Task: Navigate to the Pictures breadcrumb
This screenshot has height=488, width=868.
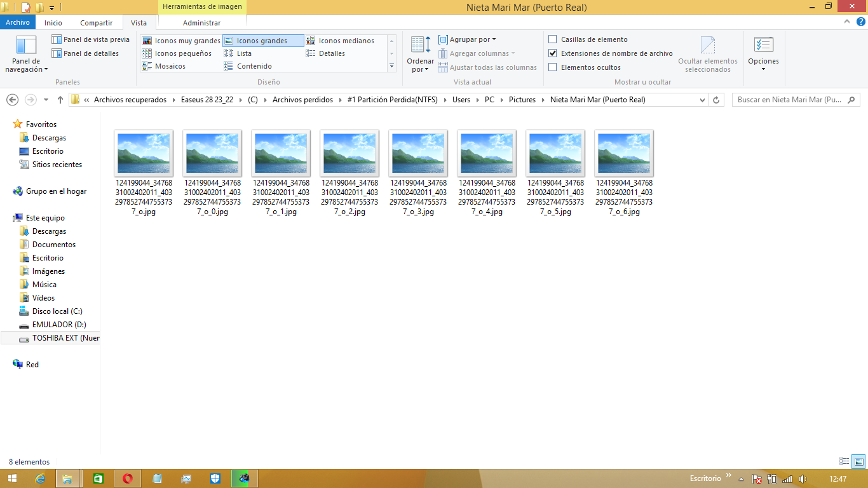Action: [x=522, y=100]
